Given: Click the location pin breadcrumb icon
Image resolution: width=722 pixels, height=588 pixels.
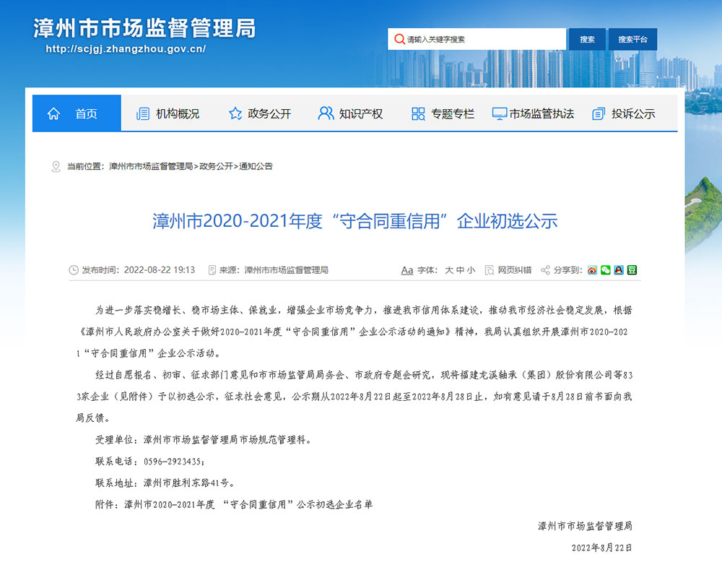Looking at the screenshot, I should coord(56,167).
